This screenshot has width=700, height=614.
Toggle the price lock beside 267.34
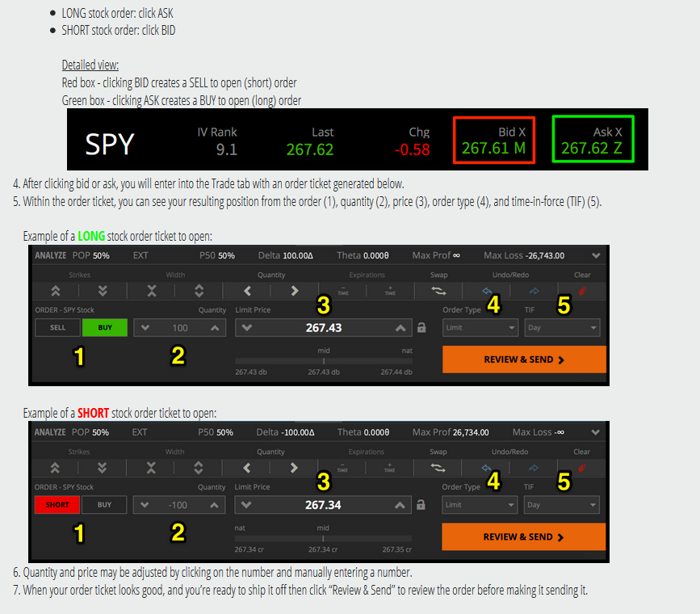421,504
